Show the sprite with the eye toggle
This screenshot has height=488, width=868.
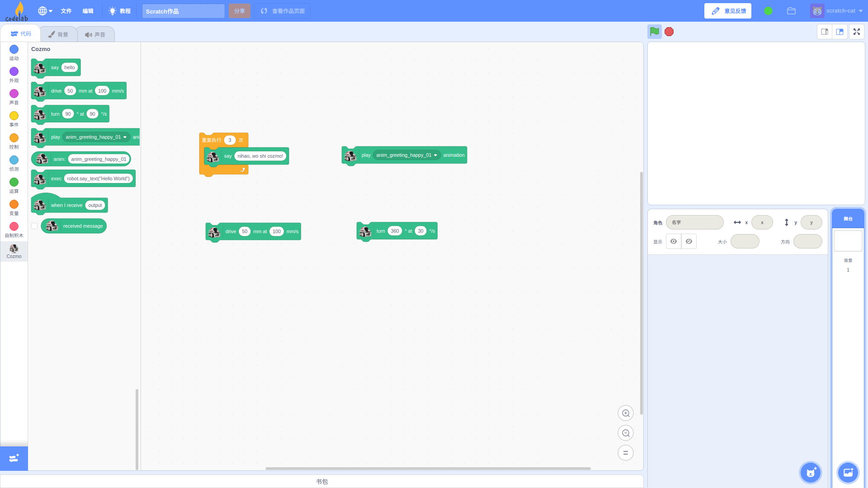[x=674, y=241]
